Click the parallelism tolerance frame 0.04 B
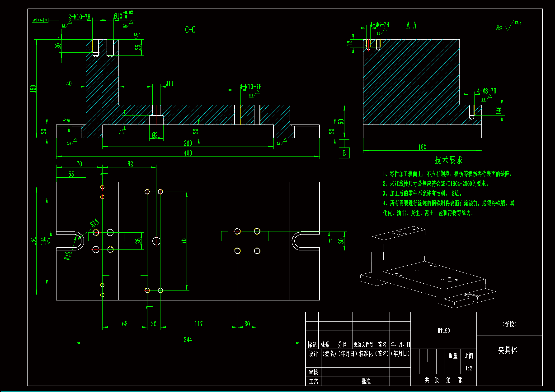Screen dimensions: 555x392 coord(40,20)
